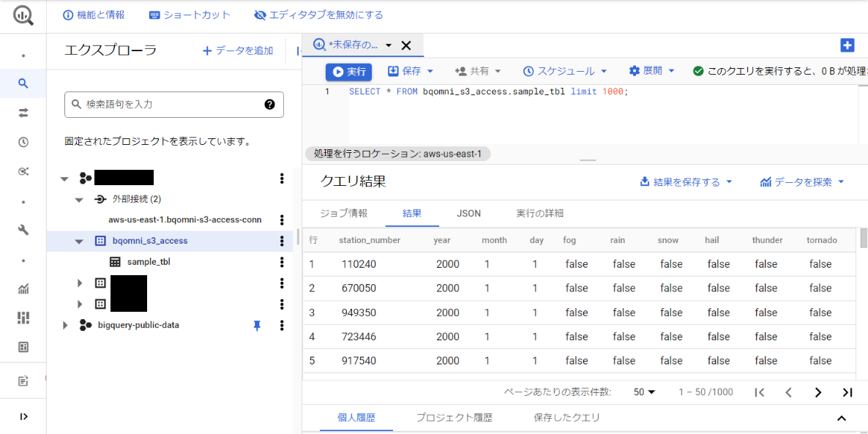The width and height of the screenshot is (868, 434).
Task: Change rows per page from 50
Action: [644, 392]
